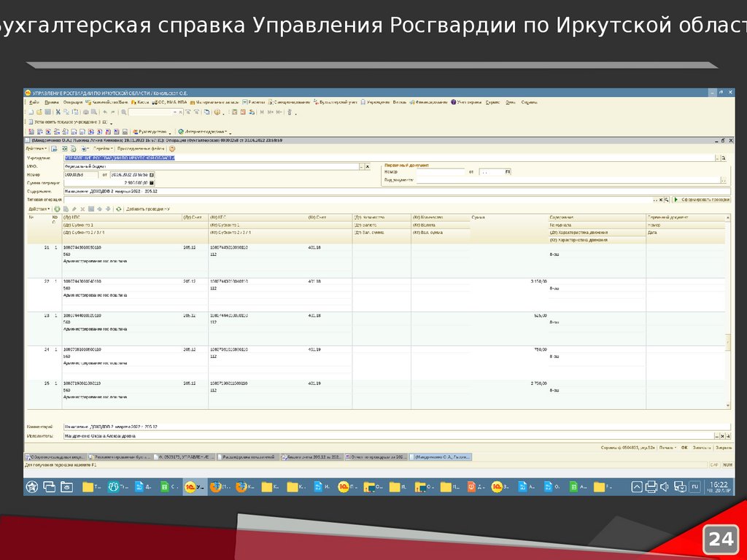Click the volume icon in system tray

(665, 486)
